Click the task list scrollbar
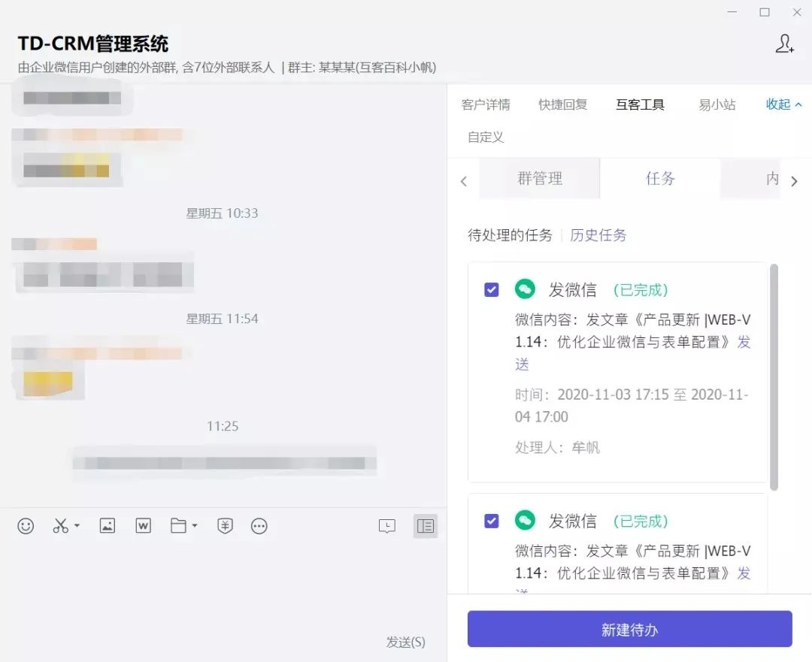Image resolution: width=812 pixels, height=662 pixels. 774,376
